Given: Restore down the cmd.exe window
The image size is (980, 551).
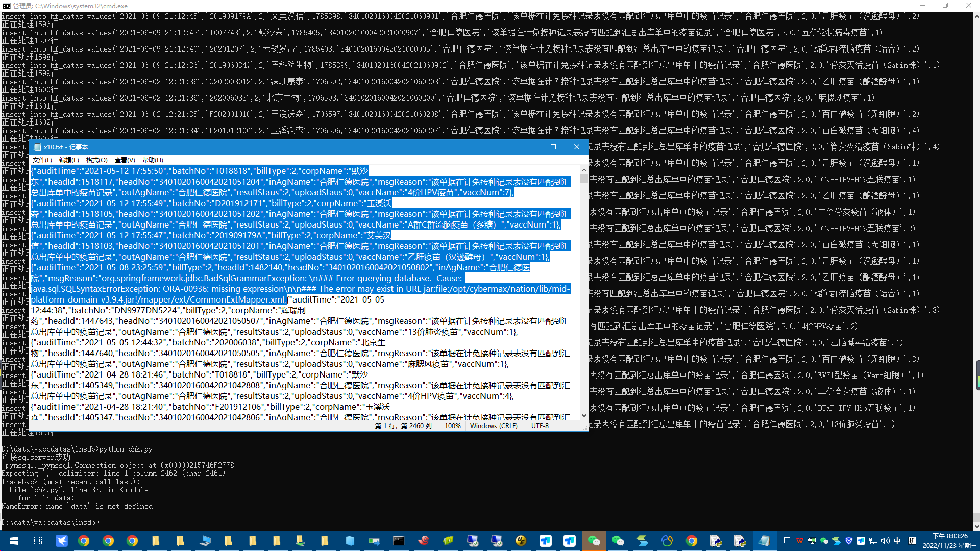Looking at the screenshot, I should (945, 6).
